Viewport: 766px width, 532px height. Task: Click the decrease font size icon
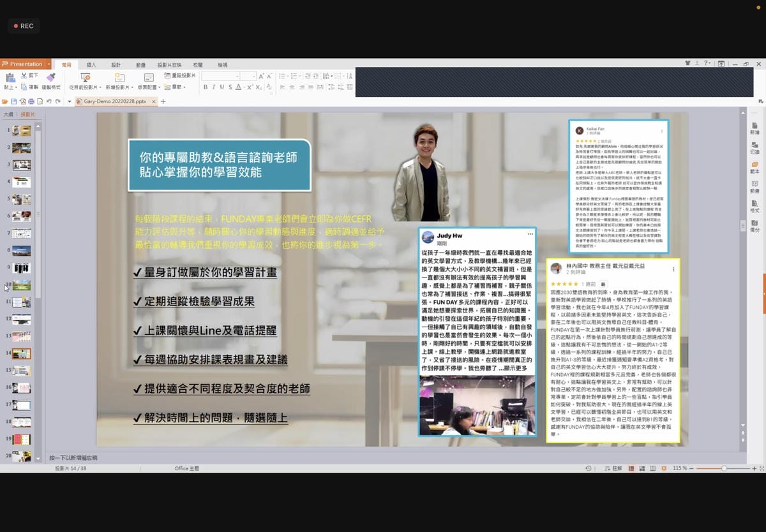(269, 76)
